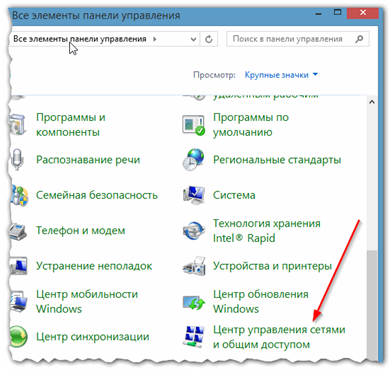Click the Devices and Printers icon

coord(193,266)
